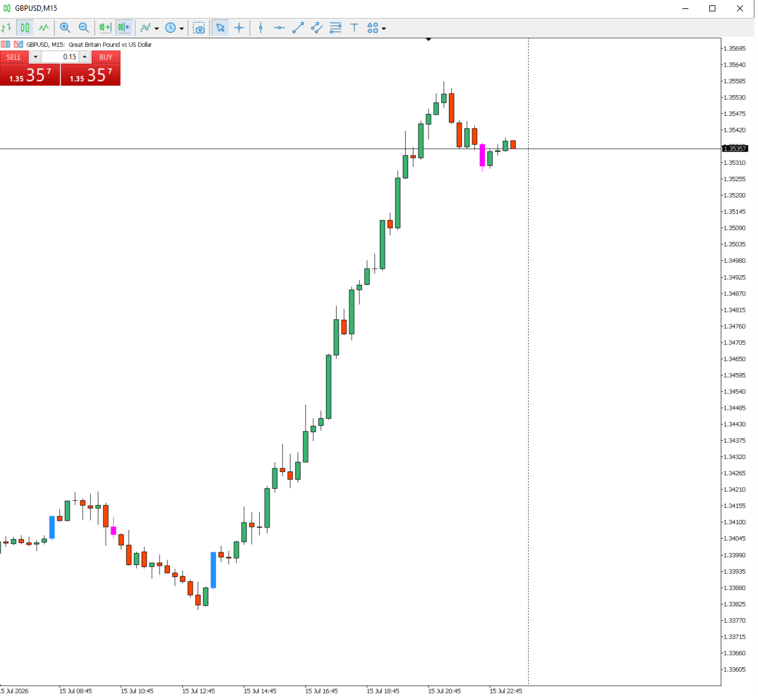Increase the lot volume with up arrow
Viewport: 758px width, 700px height.
coord(85,57)
